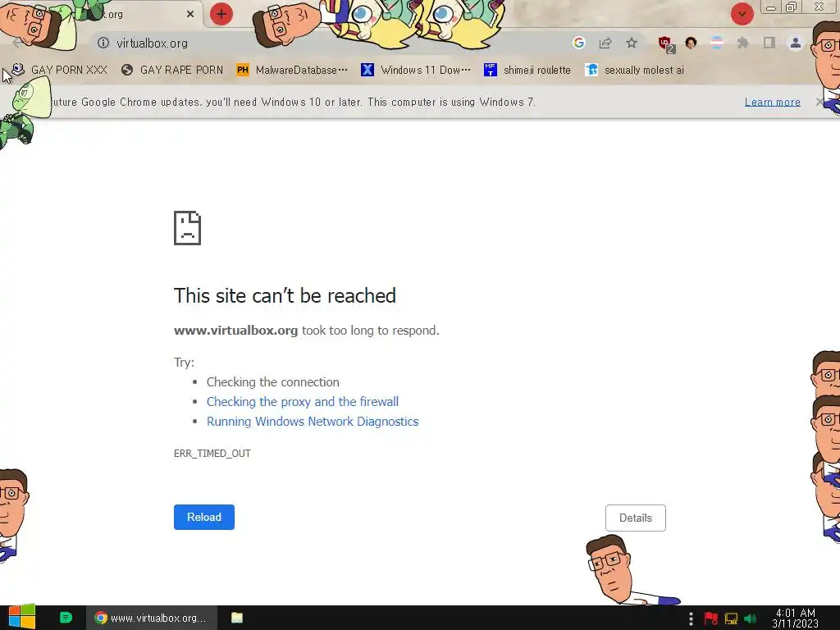Image resolution: width=840 pixels, height=630 pixels.
Task: Open the network status tray icon
Action: (x=731, y=619)
